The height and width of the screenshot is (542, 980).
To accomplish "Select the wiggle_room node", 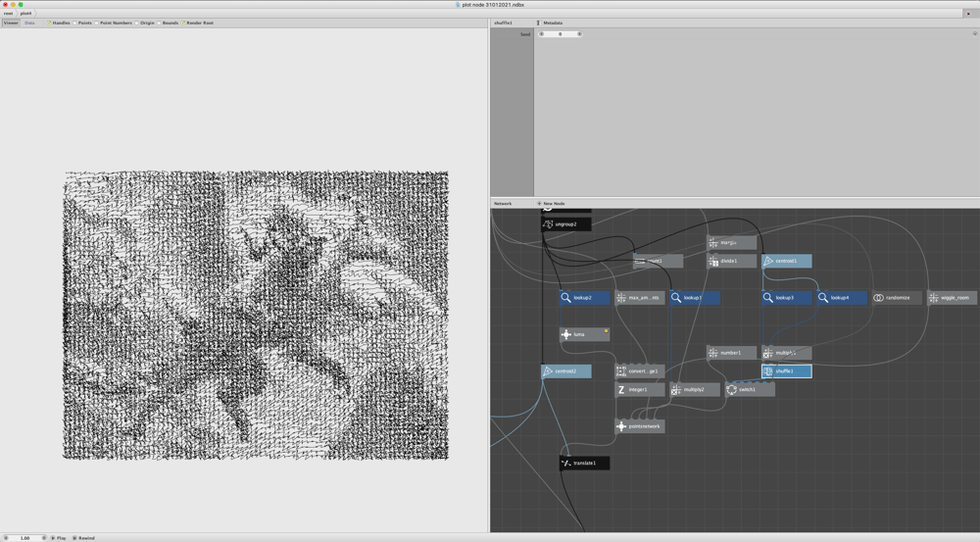I will tap(952, 298).
